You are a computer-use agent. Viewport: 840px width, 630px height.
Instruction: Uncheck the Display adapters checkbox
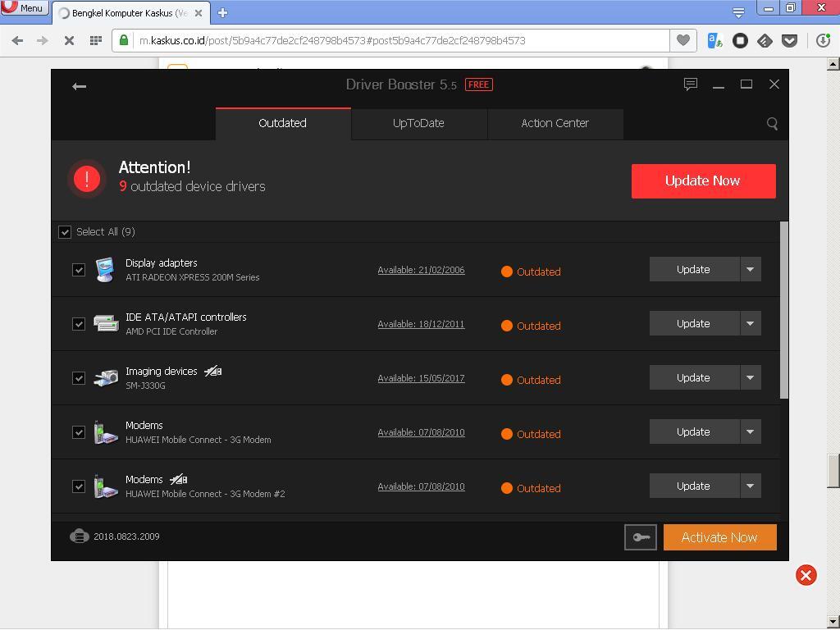(79, 269)
